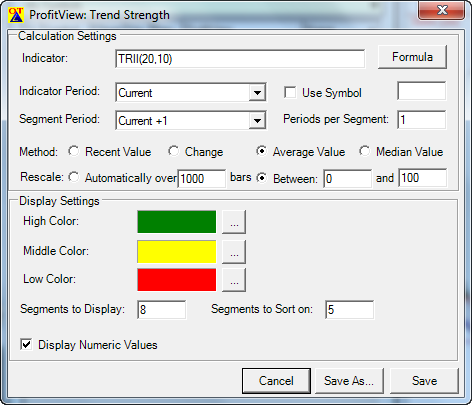Screen dimensions: 472x405
Task: Open Middle Color picker ellipsis button
Action: 234,252
